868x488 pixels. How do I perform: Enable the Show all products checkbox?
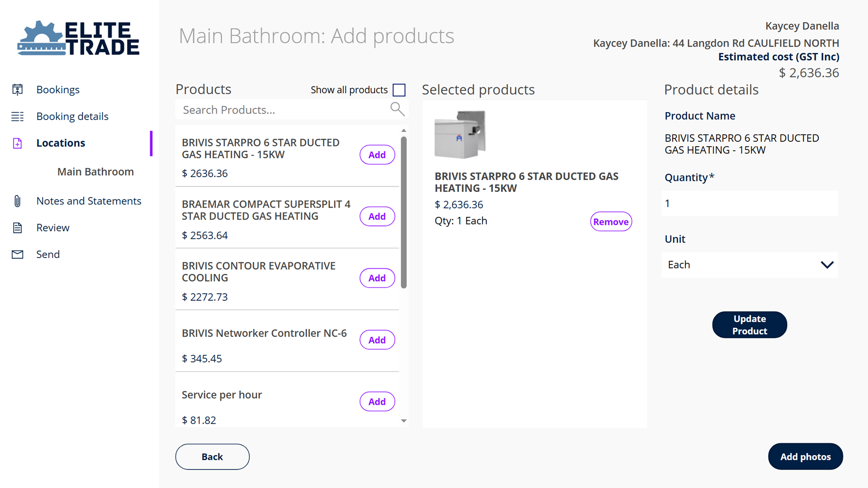399,90
